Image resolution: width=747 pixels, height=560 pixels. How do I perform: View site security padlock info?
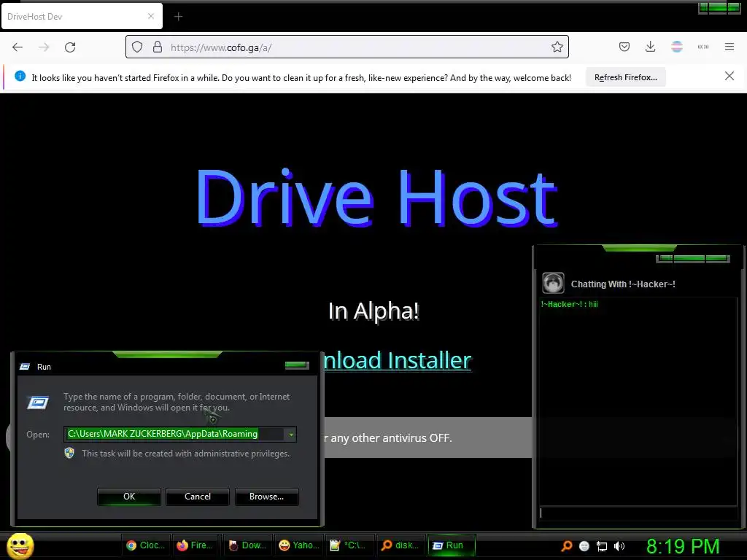point(158,47)
